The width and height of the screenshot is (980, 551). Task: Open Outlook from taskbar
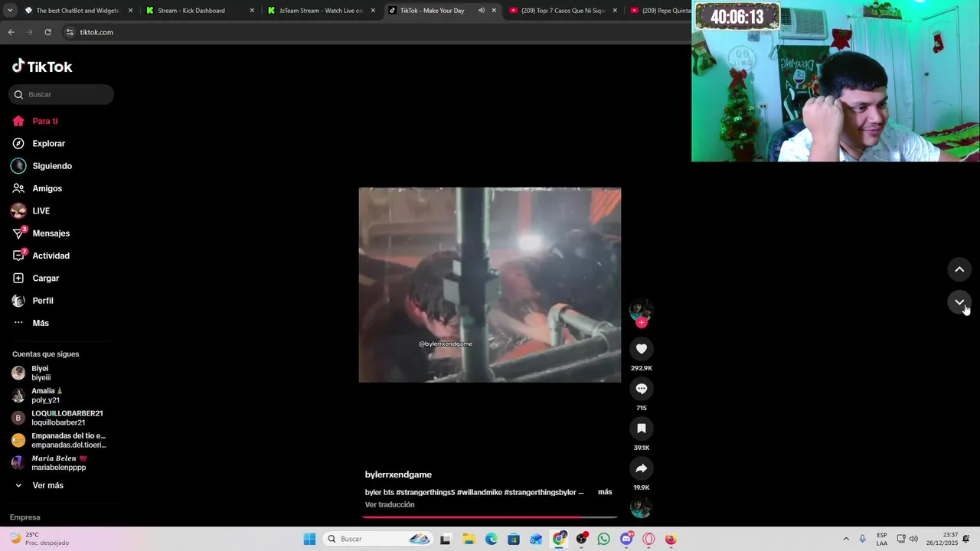536,539
